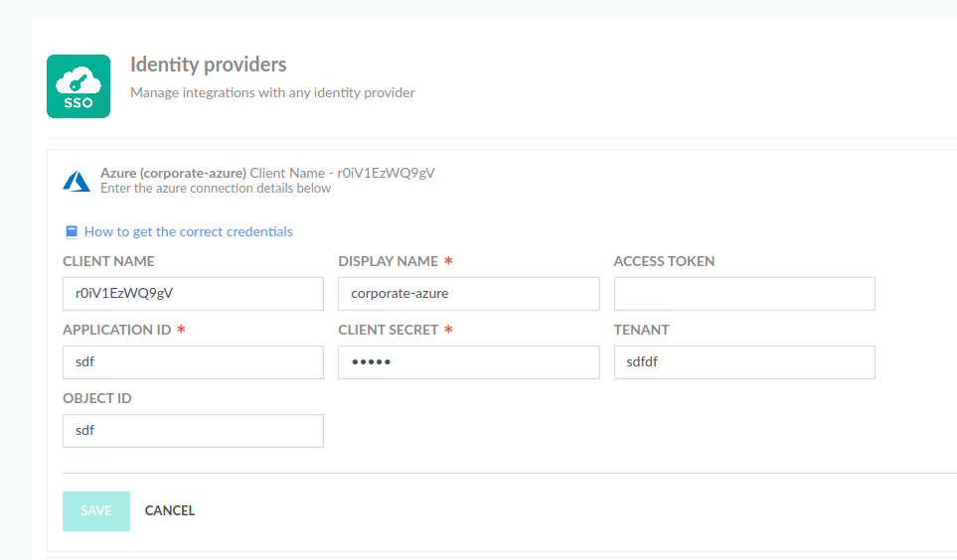The image size is (957, 560).
Task: Cancel editing the Azure provider
Action: [x=170, y=511]
